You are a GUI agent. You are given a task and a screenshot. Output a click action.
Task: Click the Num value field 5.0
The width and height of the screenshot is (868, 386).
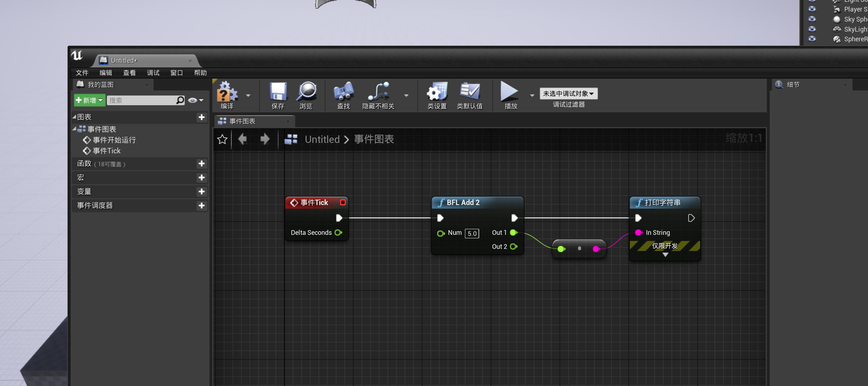tap(472, 233)
